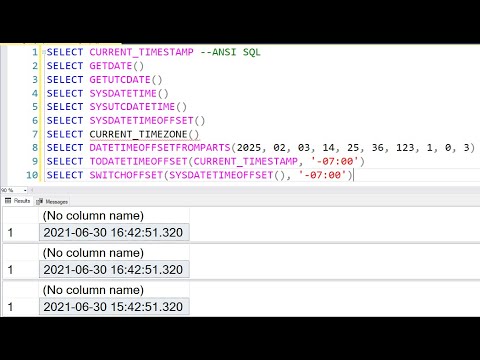Click DATETIMEOFFSETFROMPARTS on line 8
This screenshot has height=360, width=480.
(x=160, y=148)
